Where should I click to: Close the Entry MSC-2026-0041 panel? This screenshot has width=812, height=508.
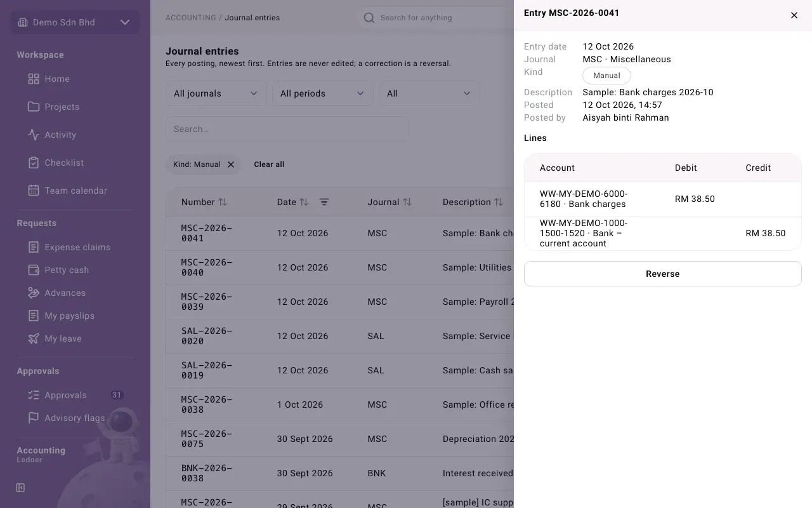pyautogui.click(x=794, y=15)
